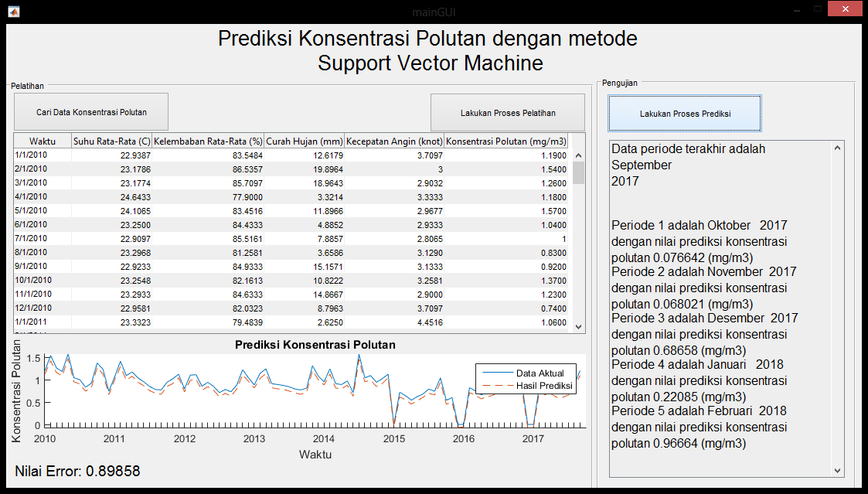The image size is (868, 494).
Task: Select Kelembaban Rata-Rata (%) column header
Action: click(208, 141)
